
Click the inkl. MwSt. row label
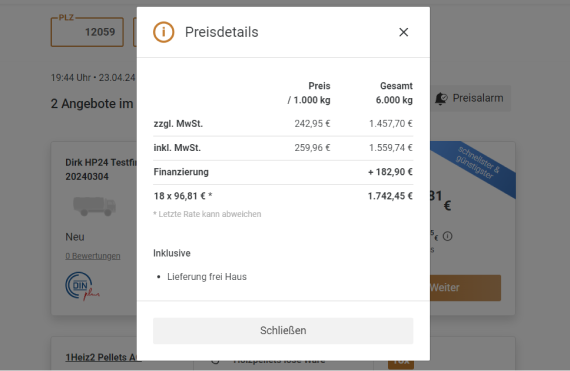(x=177, y=148)
